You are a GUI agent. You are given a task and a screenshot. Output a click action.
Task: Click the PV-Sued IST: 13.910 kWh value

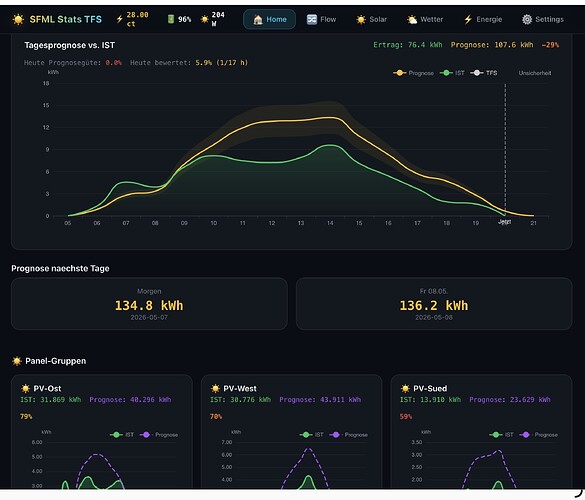(431, 400)
